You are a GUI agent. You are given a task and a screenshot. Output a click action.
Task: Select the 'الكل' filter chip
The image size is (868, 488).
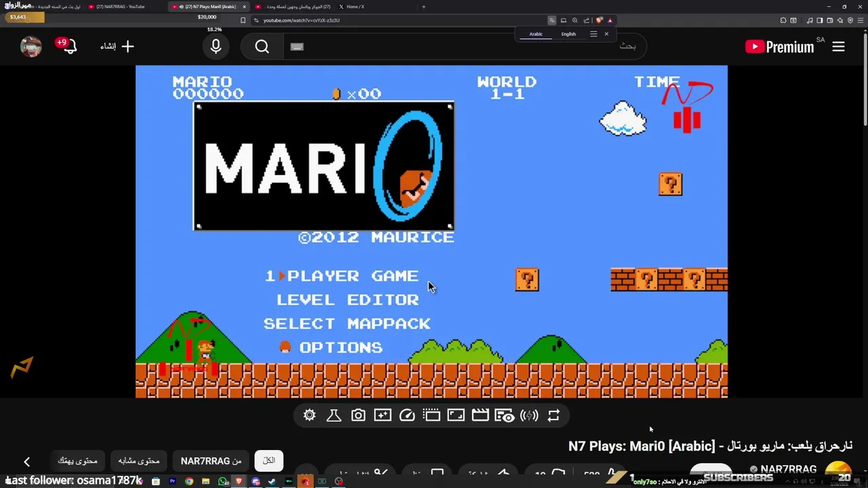[269, 461]
